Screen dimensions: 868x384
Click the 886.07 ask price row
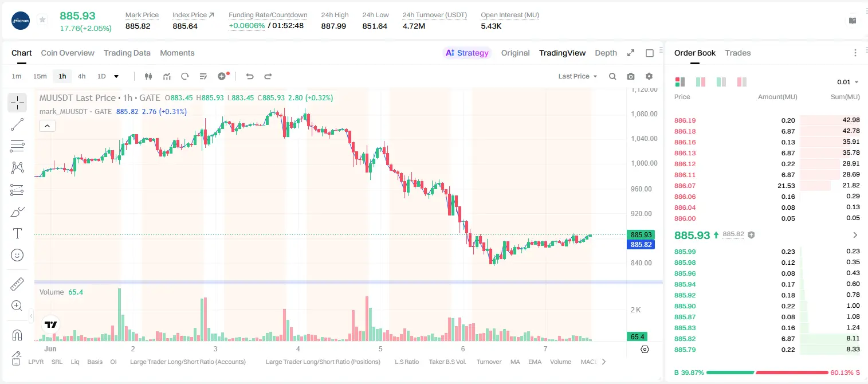coord(767,186)
